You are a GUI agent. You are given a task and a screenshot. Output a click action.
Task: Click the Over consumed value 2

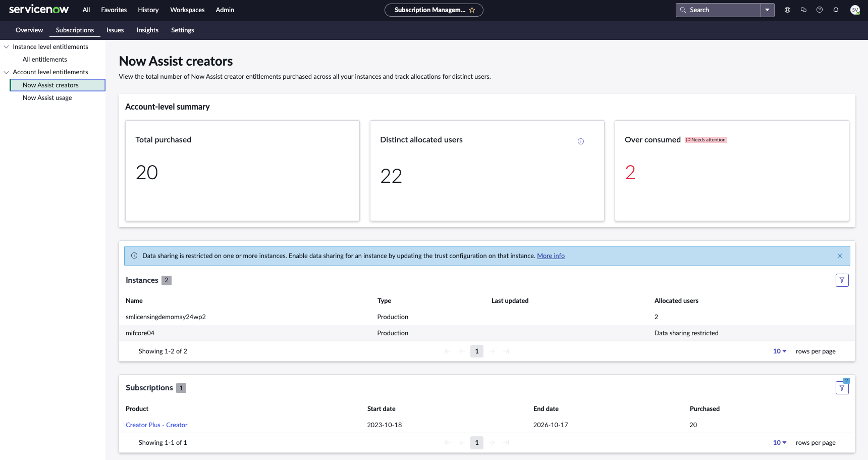[x=630, y=173]
